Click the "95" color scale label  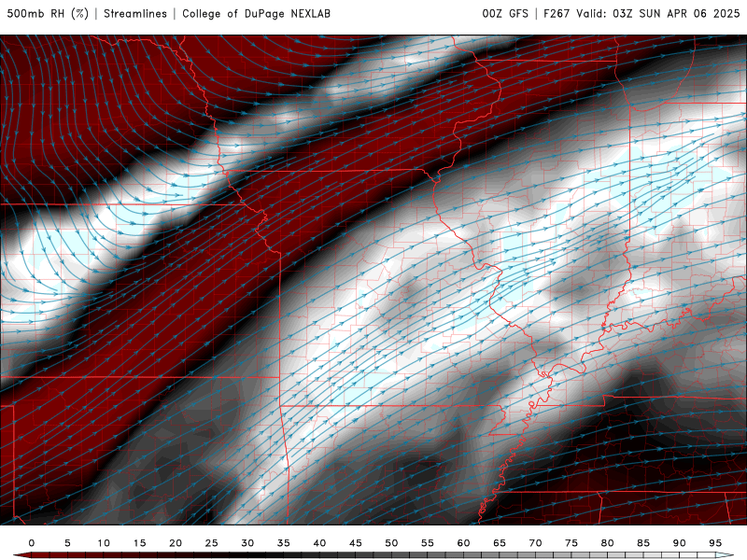pos(715,543)
